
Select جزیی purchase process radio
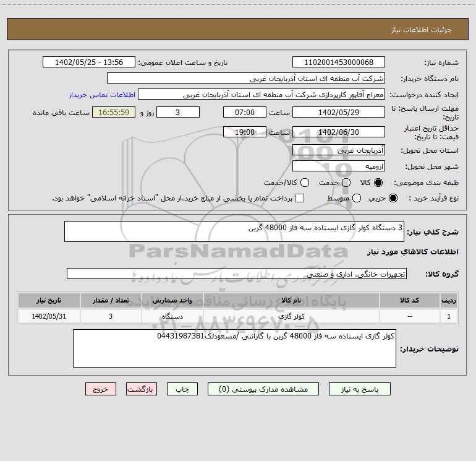[x=393, y=198]
